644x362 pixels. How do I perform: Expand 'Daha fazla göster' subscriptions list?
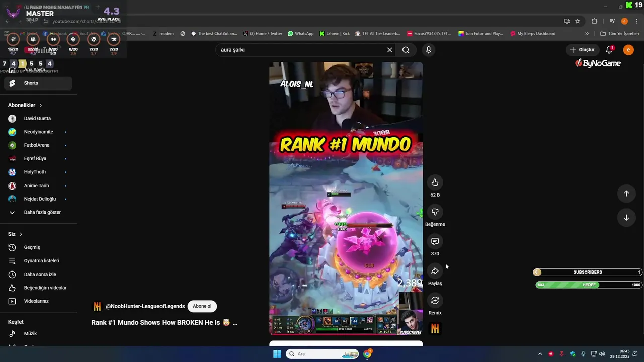[38, 212]
